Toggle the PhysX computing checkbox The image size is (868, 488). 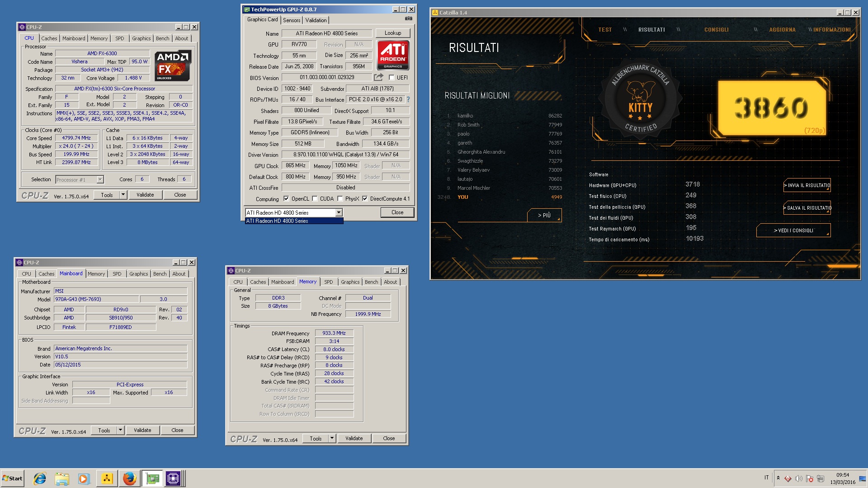340,199
